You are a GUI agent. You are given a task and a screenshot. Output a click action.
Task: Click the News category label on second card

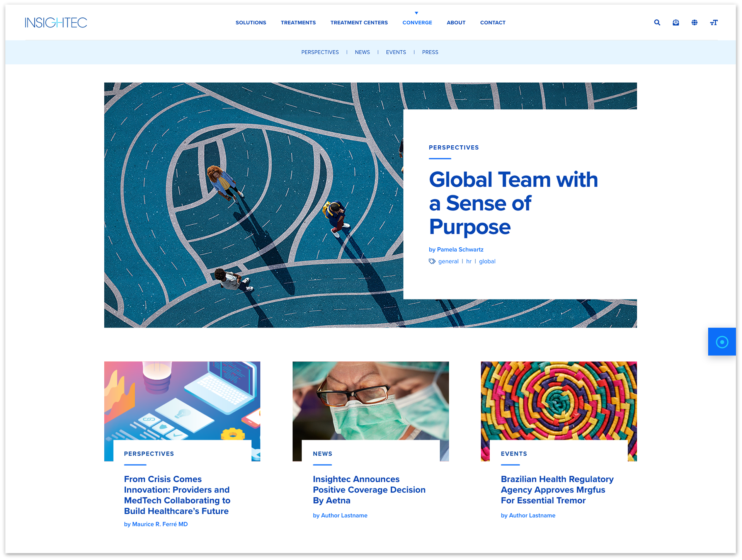click(x=322, y=454)
